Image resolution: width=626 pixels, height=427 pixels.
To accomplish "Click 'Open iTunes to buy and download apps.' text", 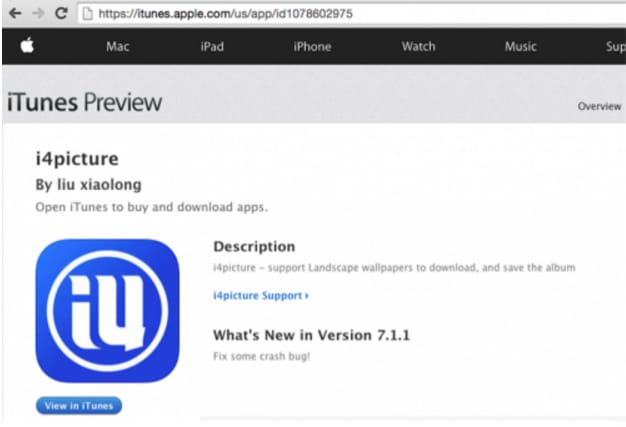I will pyautogui.click(x=152, y=207).
